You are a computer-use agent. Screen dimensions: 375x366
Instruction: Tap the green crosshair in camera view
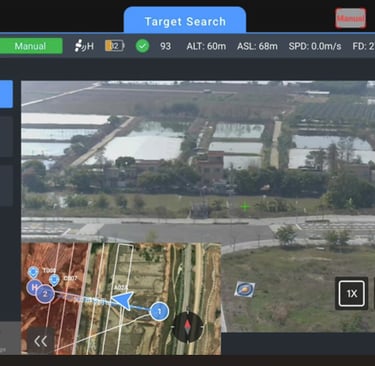pos(245,207)
